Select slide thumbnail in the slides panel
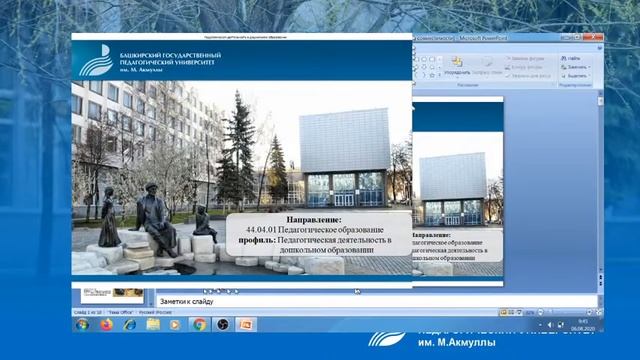The height and width of the screenshot is (360, 640). [113, 296]
